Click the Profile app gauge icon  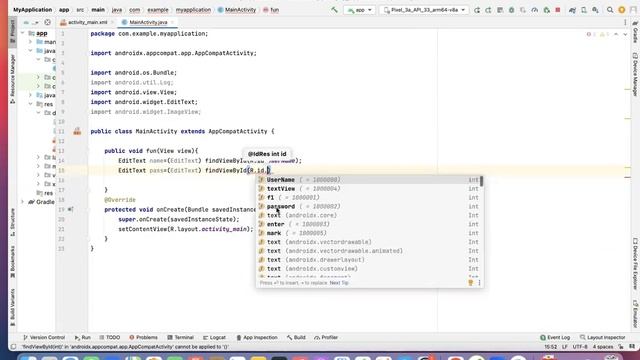point(535,10)
